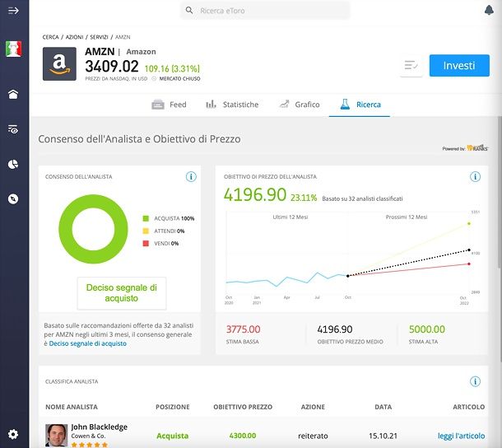This screenshot has height=448, width=502.
Task: Open info icon for Obiettivo di Prezzo
Action: [x=475, y=176]
